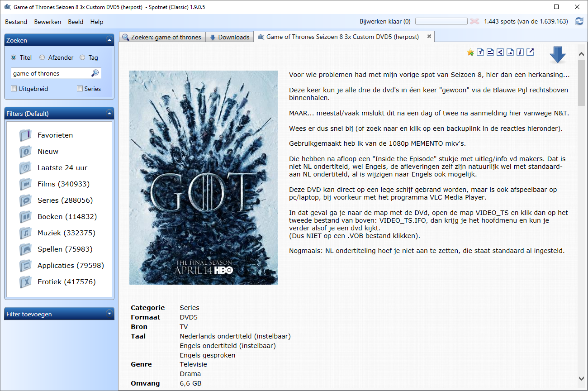
Task: Select Films (340933) filter
Action: click(x=63, y=184)
